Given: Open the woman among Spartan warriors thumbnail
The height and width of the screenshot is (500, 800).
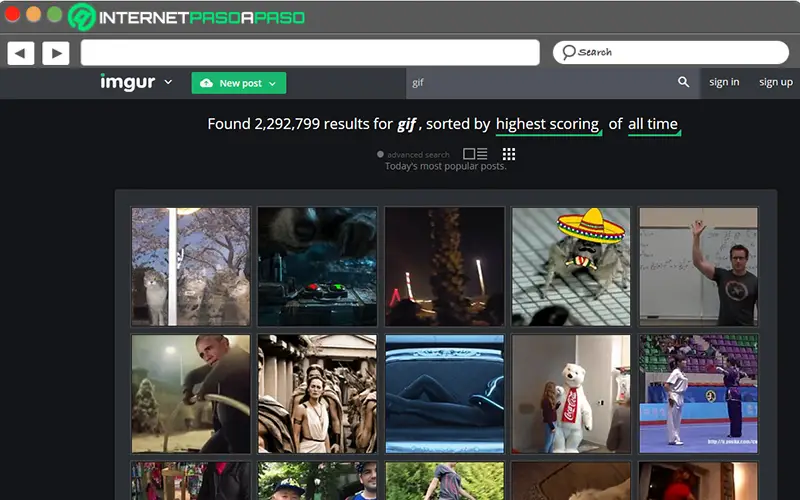Looking at the screenshot, I should [x=317, y=394].
